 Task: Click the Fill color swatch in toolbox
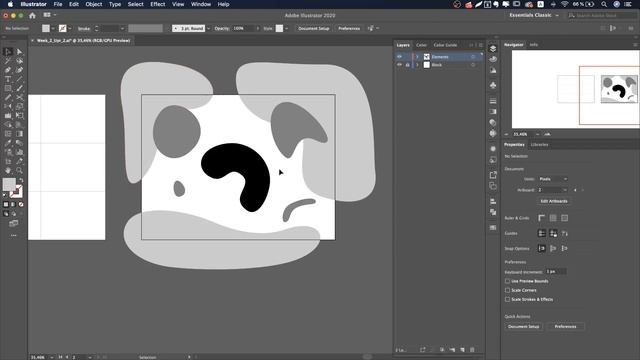[9, 184]
